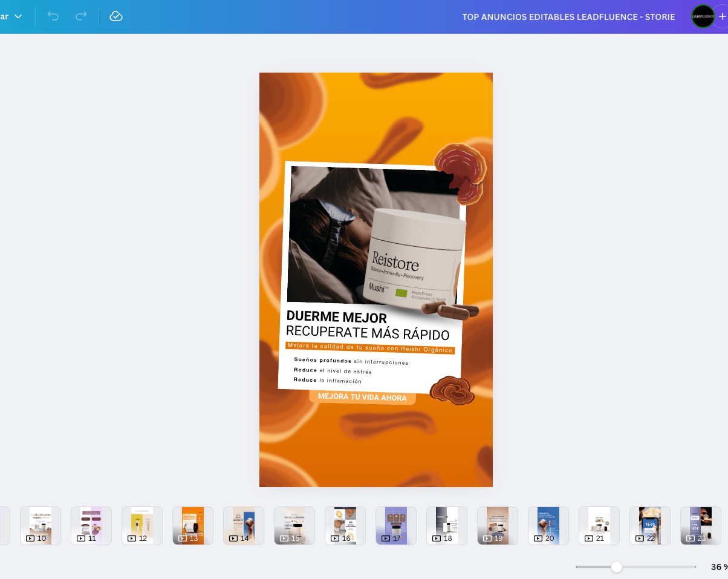Select the Sueños profundos sin interrupciones line
Viewport: 728px width, 579px height.
[351, 361]
